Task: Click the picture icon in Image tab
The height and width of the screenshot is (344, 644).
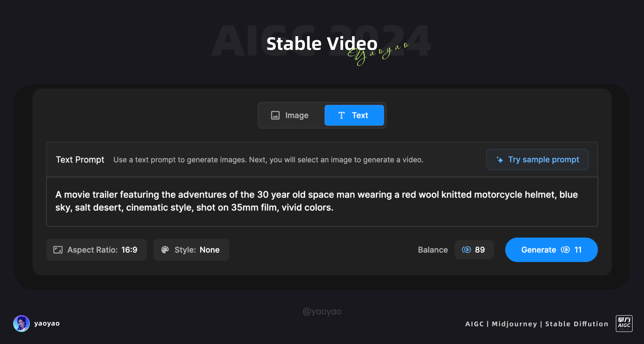Action: click(275, 115)
